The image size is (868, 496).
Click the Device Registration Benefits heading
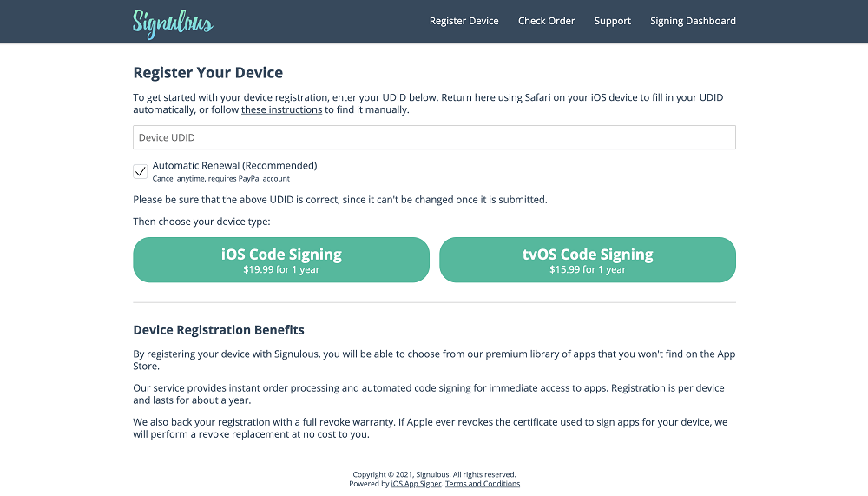tap(219, 330)
